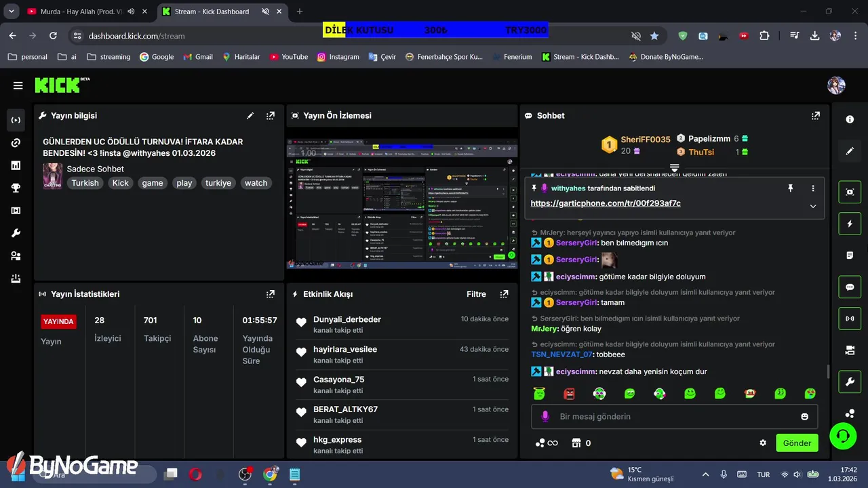The image size is (868, 488).
Task: Click the turkiye stream tag
Action: pos(218,183)
